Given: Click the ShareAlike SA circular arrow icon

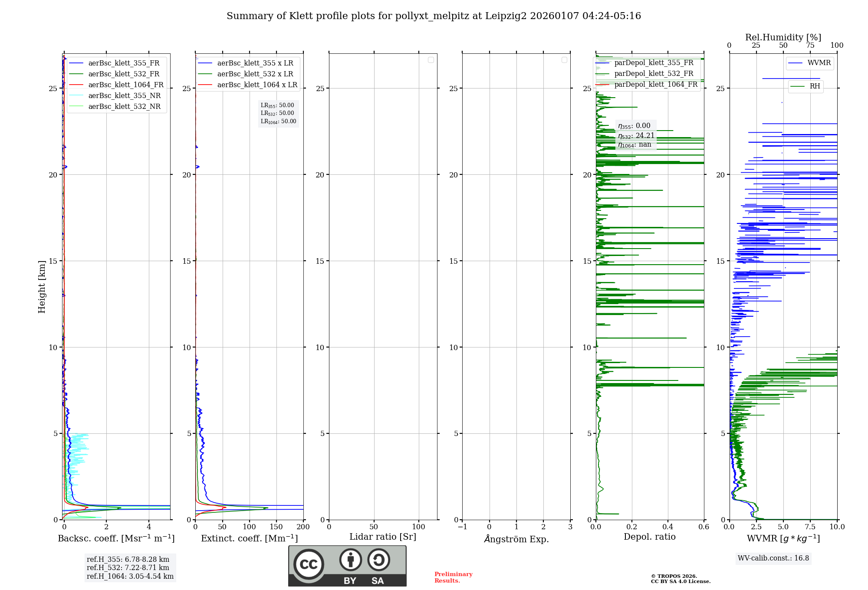Looking at the screenshot, I should click(378, 560).
